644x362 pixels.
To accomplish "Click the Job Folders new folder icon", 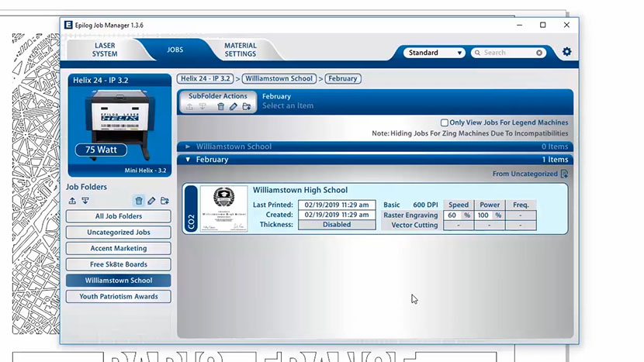I will 164,201.
